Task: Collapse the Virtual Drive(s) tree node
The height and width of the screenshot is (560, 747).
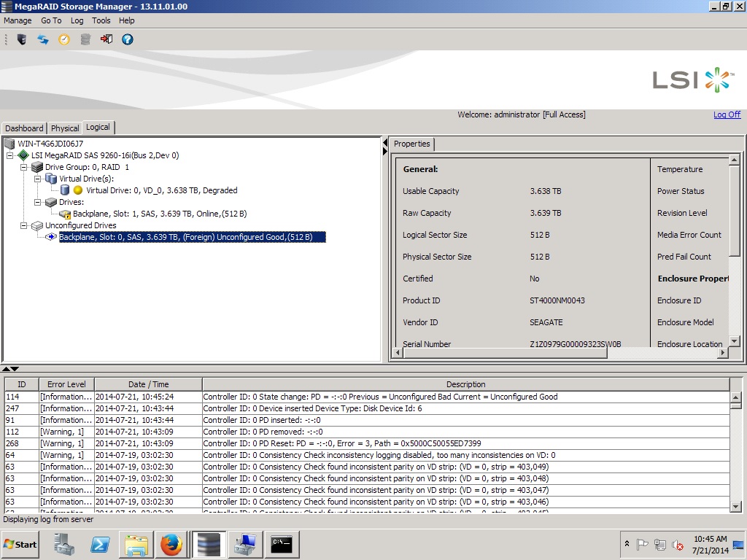Action: (x=37, y=179)
